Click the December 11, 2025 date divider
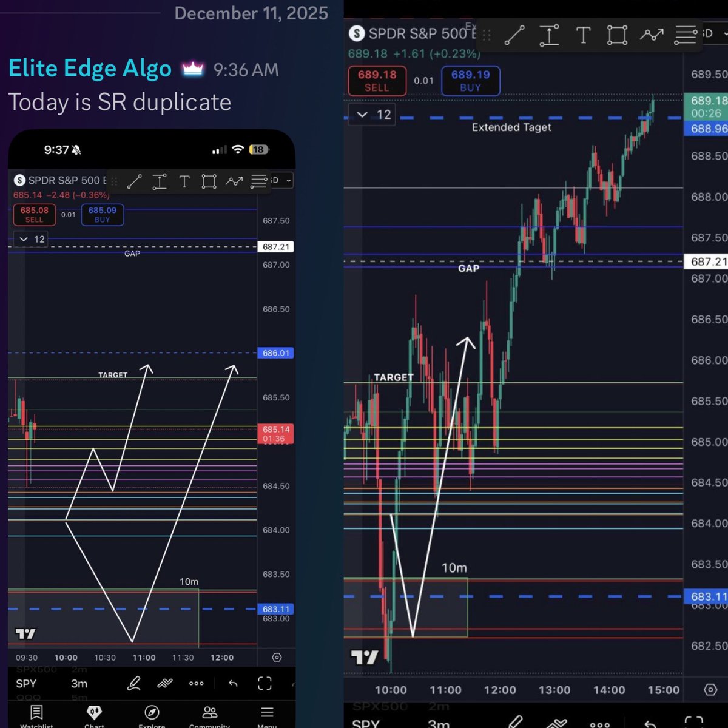Image resolution: width=728 pixels, height=728 pixels. point(251,13)
